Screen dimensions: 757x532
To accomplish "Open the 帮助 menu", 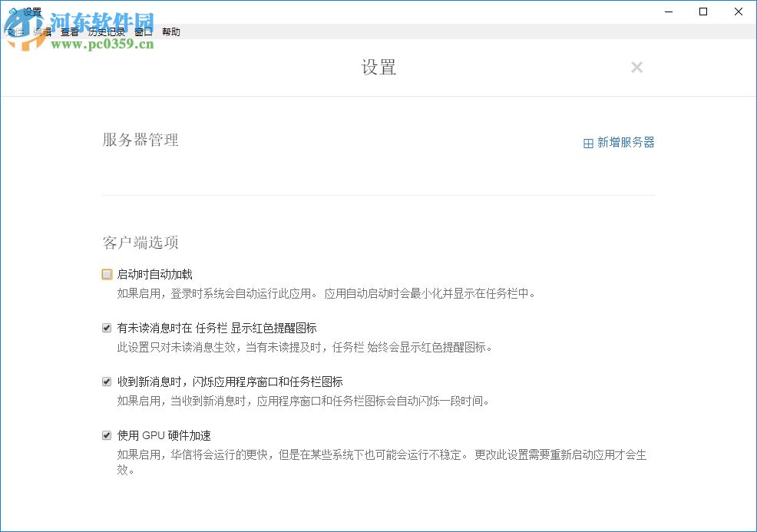I will (x=171, y=31).
